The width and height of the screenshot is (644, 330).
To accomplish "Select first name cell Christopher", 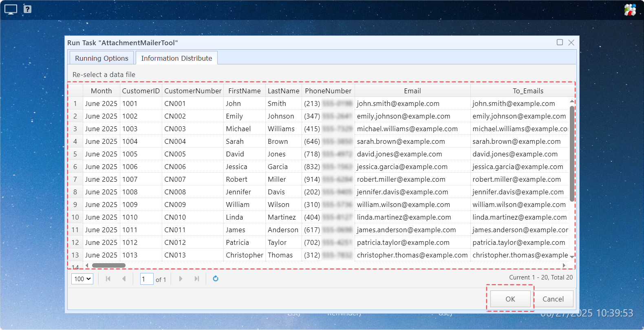I will tap(245, 255).
